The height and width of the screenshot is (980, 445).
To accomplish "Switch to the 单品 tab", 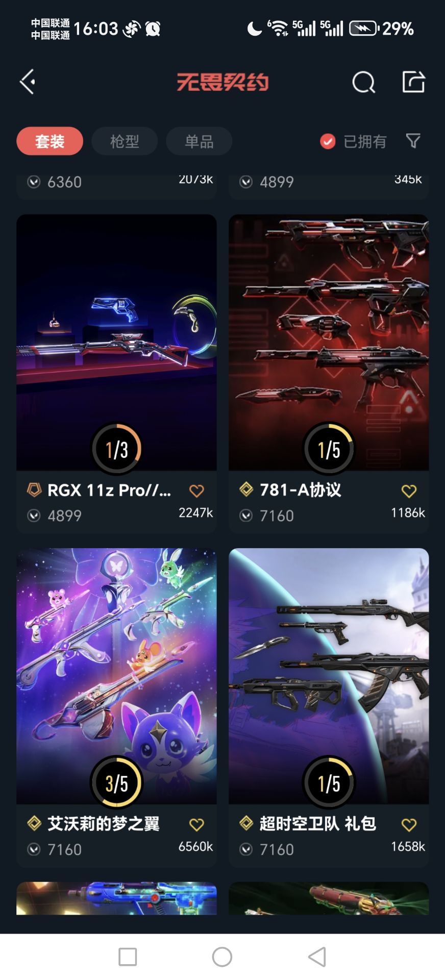I will tap(199, 141).
